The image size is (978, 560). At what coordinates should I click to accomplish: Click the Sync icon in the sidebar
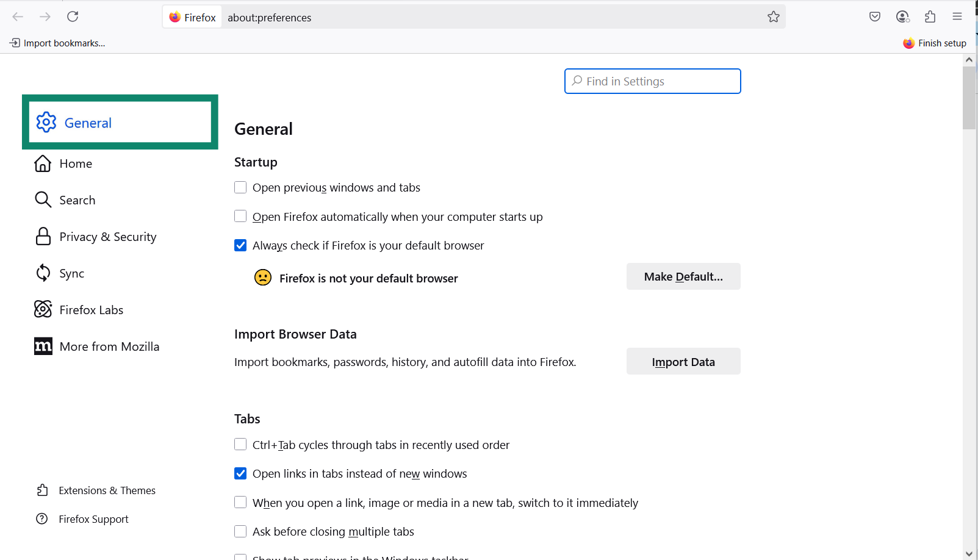pos(43,273)
